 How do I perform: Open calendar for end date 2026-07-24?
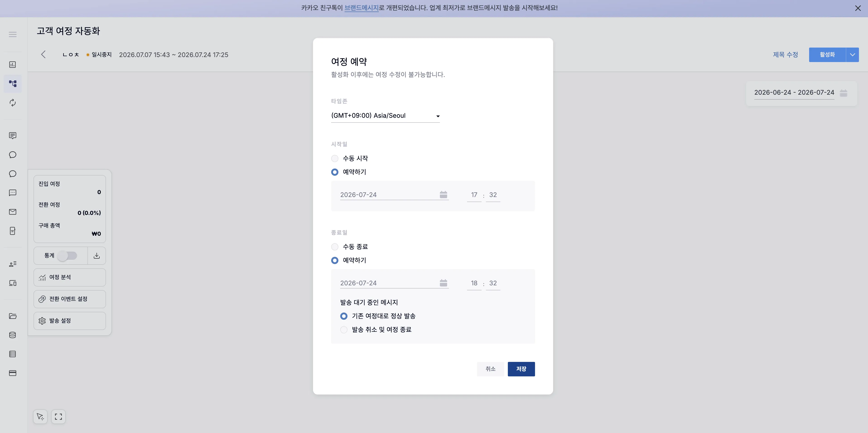point(444,283)
